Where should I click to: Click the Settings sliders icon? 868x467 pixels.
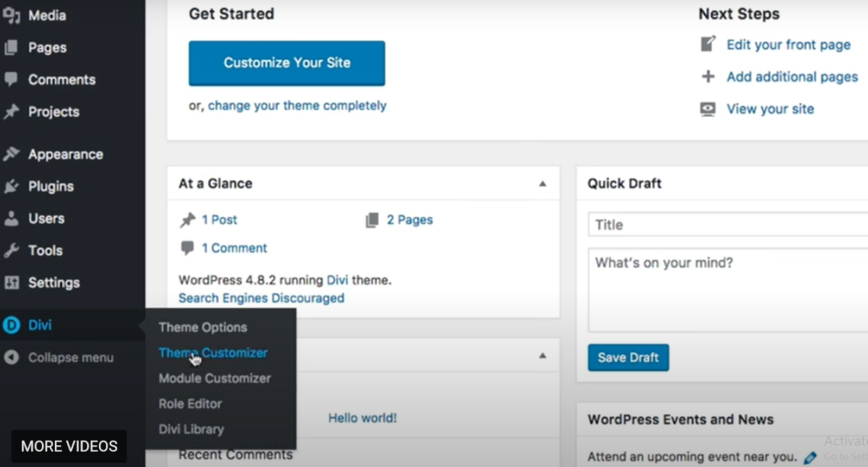[x=11, y=282]
